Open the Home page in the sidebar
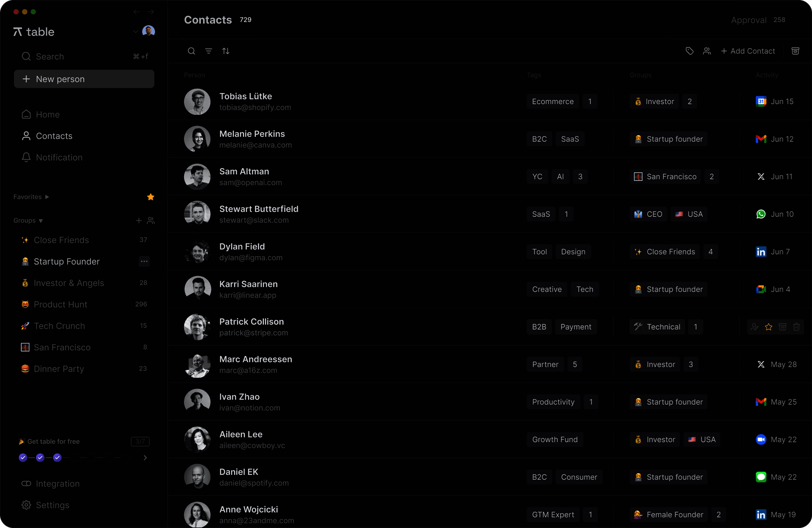This screenshot has height=528, width=812. [x=48, y=115]
